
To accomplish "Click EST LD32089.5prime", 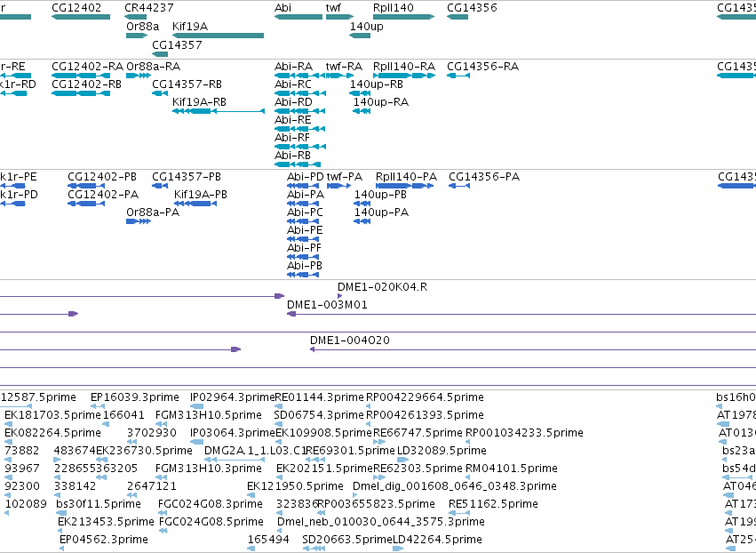I will click(x=402, y=460).
